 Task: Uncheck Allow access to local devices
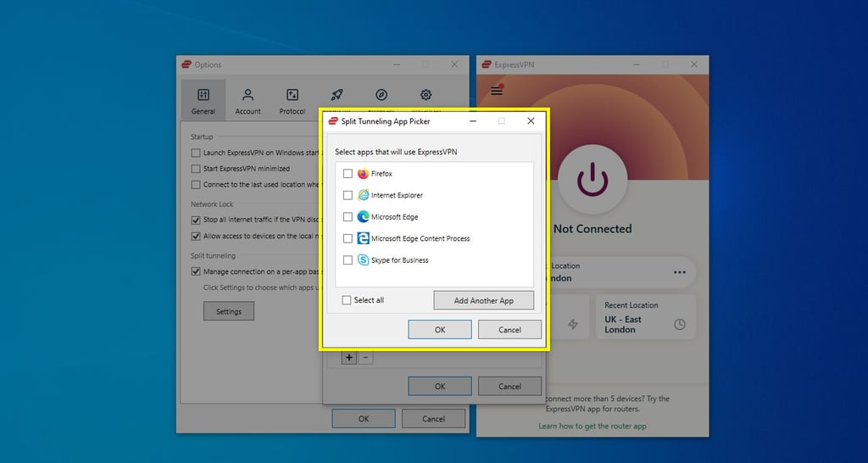(x=196, y=236)
